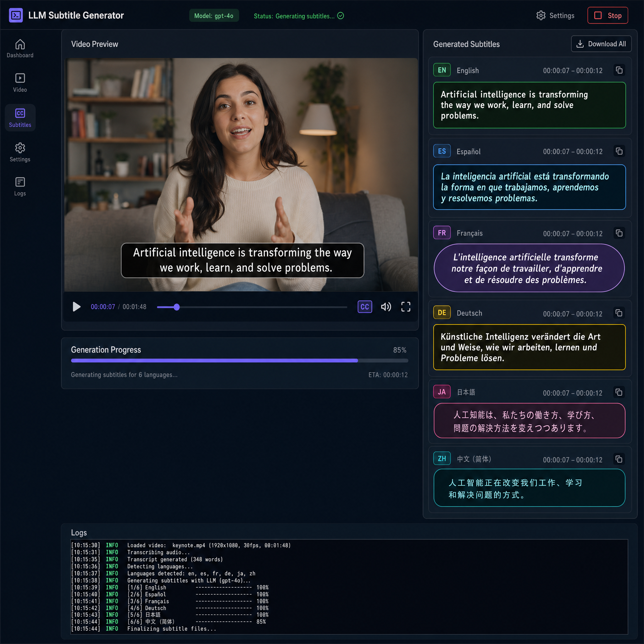Play the video preview
644x644 pixels.
pos(77,307)
